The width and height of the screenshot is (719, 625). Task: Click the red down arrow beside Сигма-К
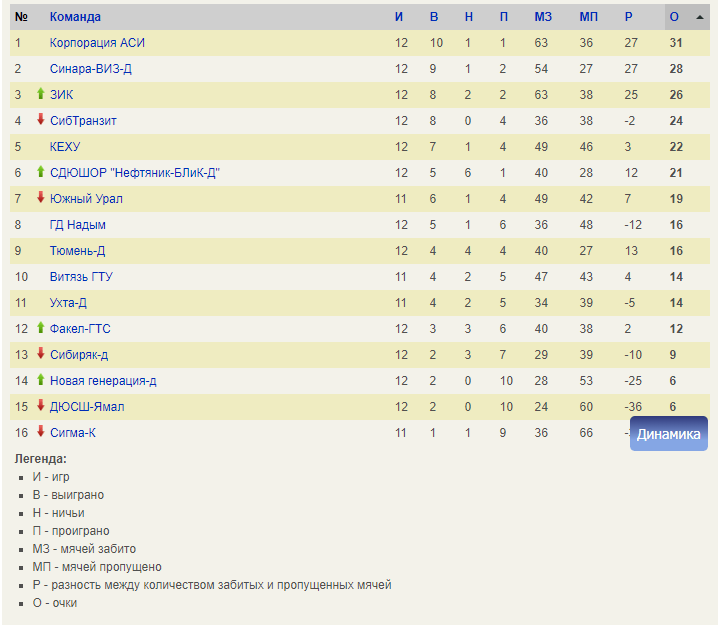tap(41, 432)
